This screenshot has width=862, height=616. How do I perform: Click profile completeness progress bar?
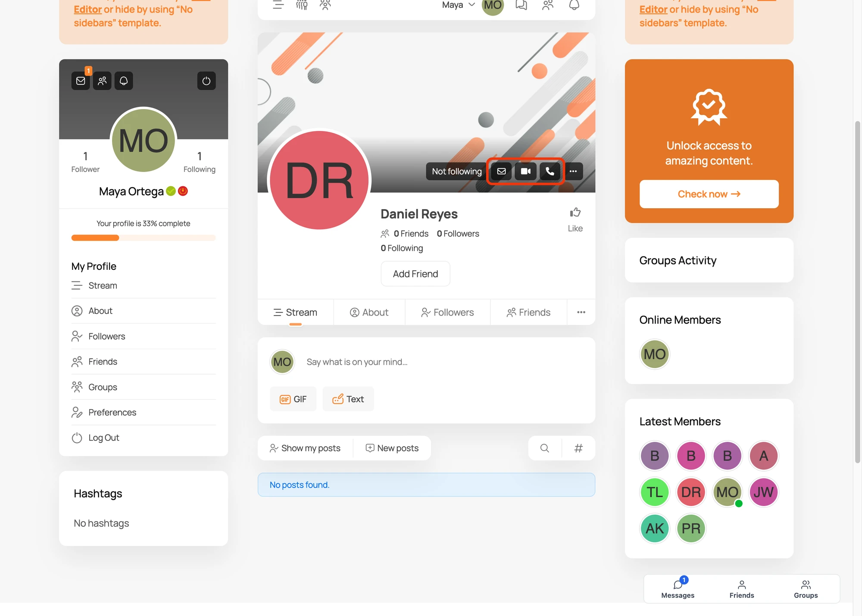144,238
